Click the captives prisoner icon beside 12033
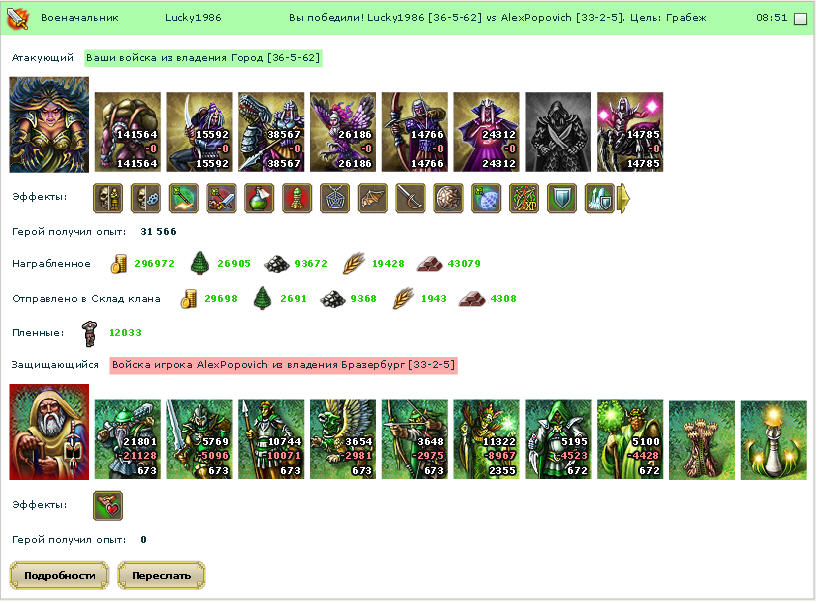The height and width of the screenshot is (601, 816). click(x=90, y=334)
